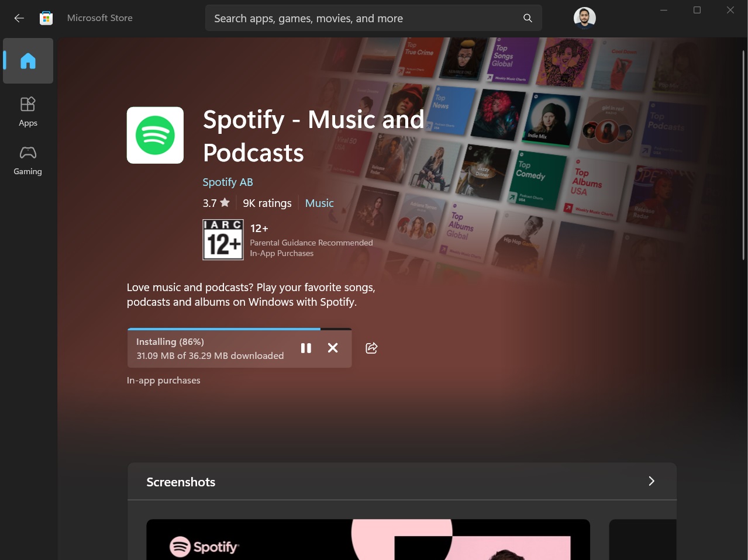
Task: Go back using the back arrow
Action: (x=19, y=18)
